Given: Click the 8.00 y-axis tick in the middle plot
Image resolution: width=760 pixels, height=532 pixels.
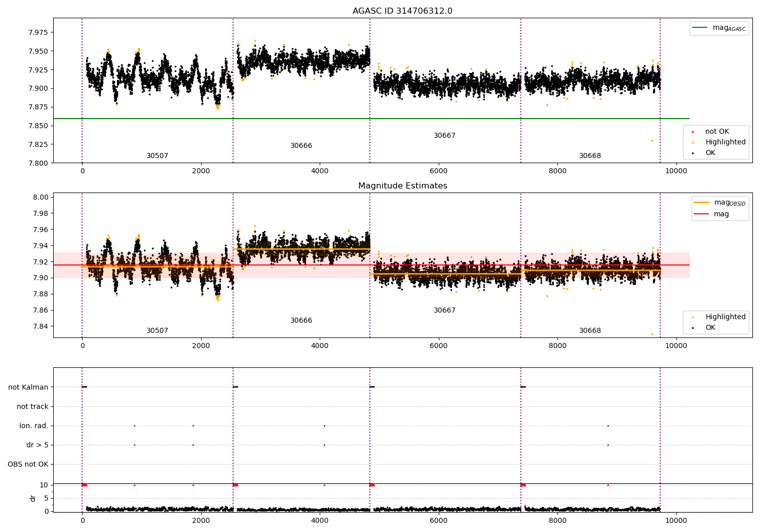Looking at the screenshot, I should coord(41,198).
